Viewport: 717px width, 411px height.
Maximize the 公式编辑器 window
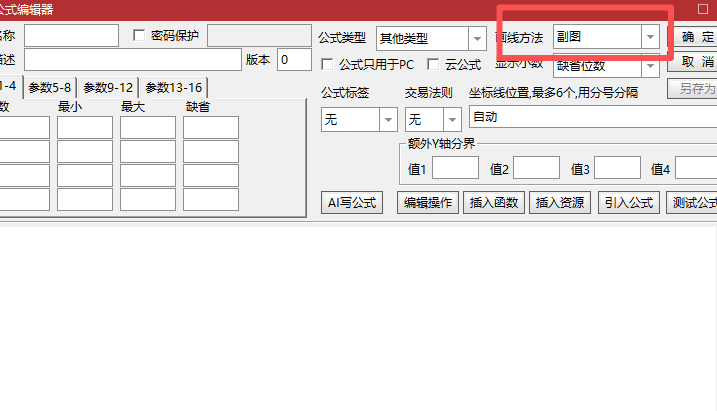click(703, 9)
